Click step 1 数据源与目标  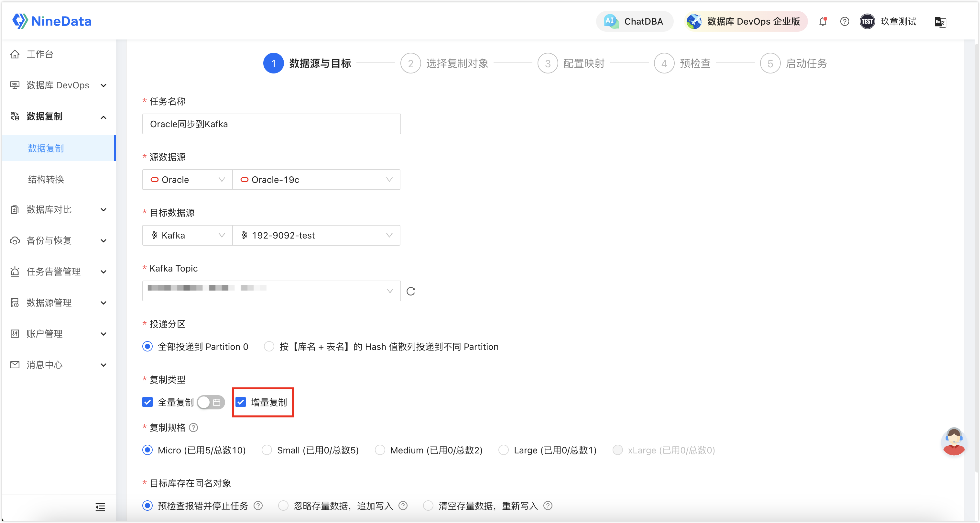pos(307,63)
